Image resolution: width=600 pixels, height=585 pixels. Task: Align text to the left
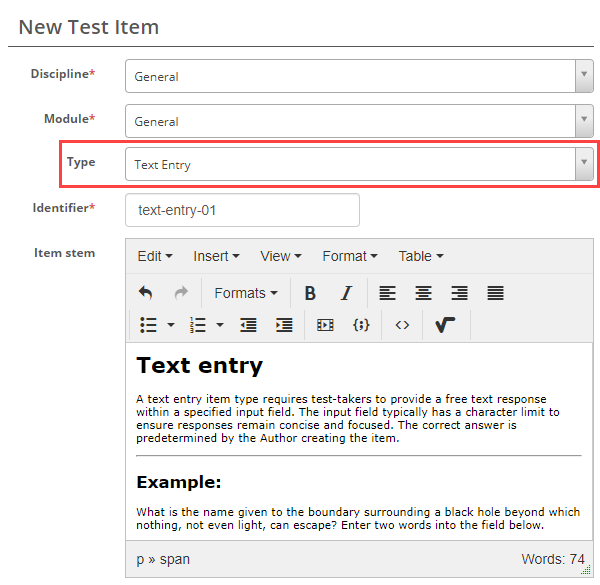pos(387,293)
